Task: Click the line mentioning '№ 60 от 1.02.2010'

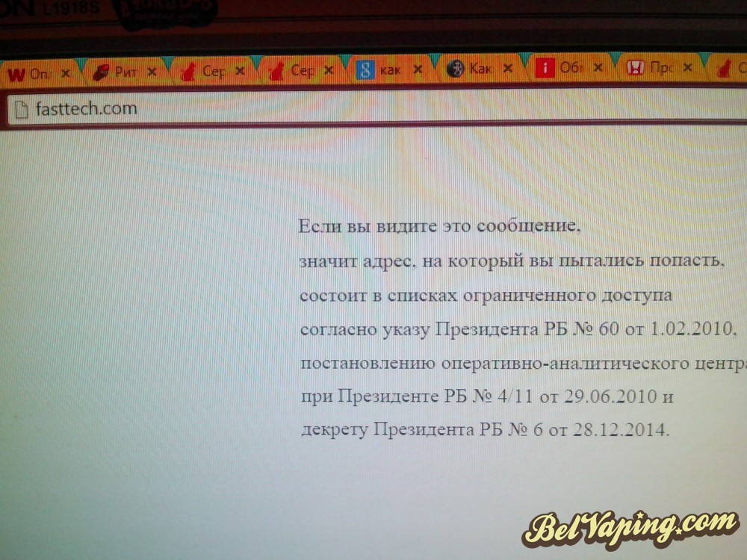Action: [x=519, y=329]
